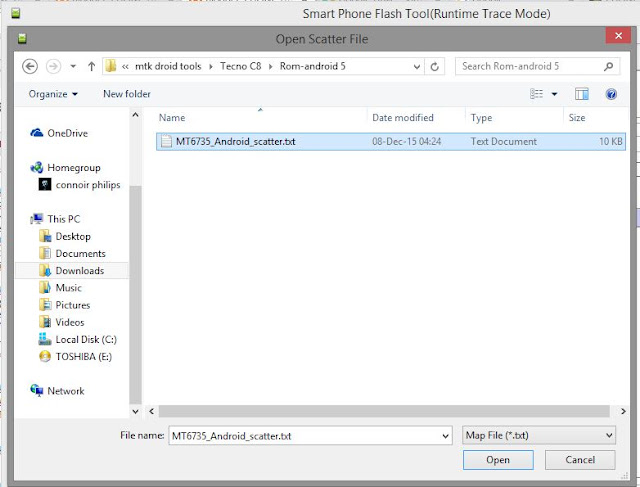Open OneDrive in navigation pane

[x=67, y=133]
